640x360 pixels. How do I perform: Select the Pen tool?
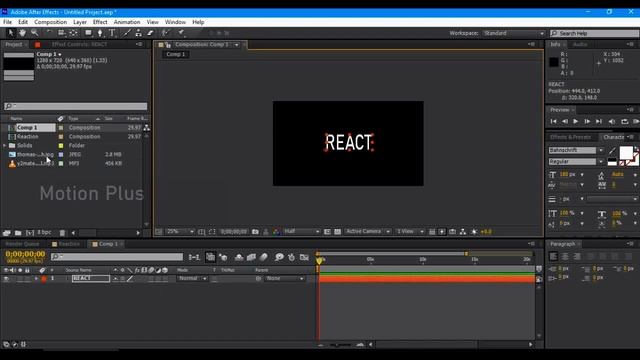(x=100, y=33)
